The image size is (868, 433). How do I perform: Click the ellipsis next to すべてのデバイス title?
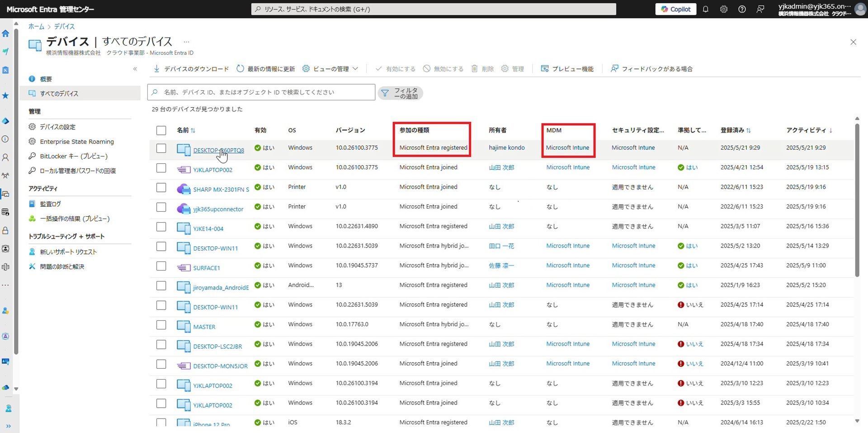pyautogui.click(x=186, y=42)
